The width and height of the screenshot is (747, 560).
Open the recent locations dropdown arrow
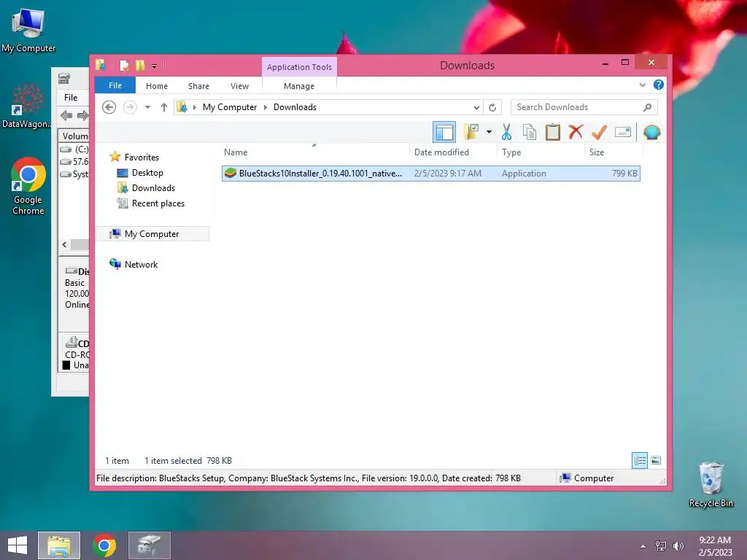click(x=147, y=107)
